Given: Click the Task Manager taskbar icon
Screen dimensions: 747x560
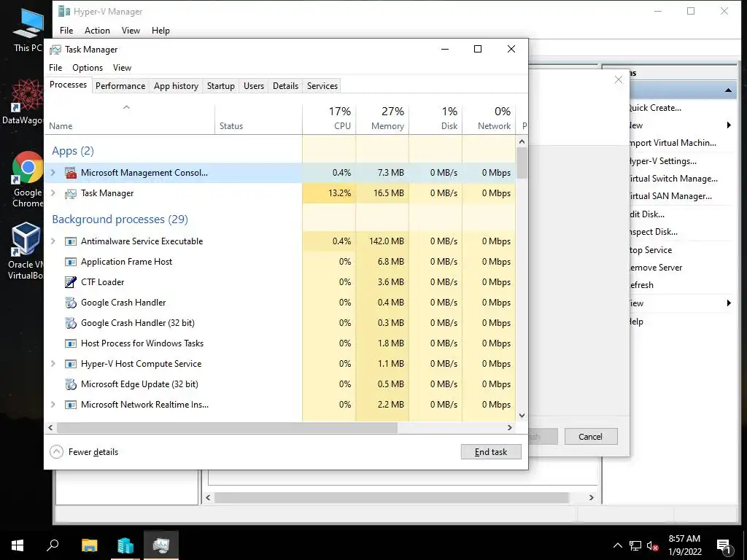Looking at the screenshot, I should click(161, 545).
